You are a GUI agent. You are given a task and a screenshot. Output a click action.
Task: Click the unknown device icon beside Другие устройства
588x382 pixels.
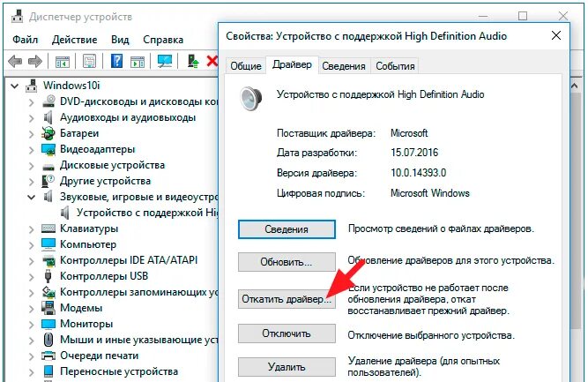click(x=48, y=181)
